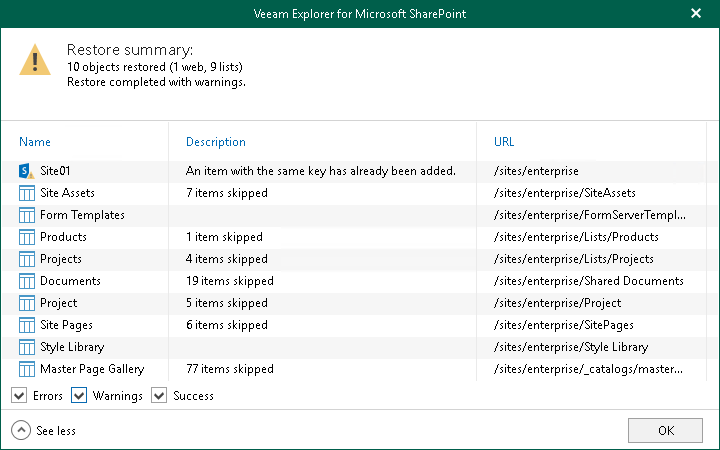The height and width of the screenshot is (450, 720).
Task: Click the Master Page Gallery list icon
Action: click(x=27, y=369)
